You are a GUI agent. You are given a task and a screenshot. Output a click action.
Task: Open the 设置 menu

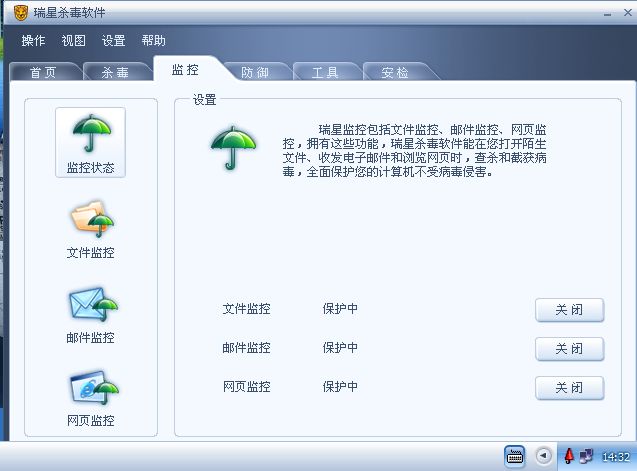[113, 40]
